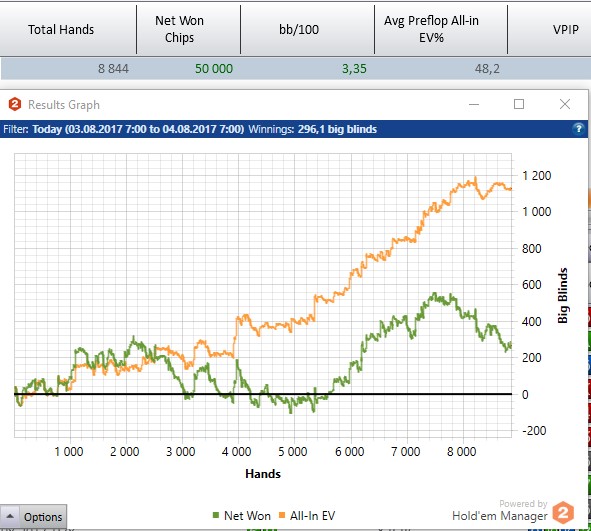Click the orange All-In EV legend swatch
591x531 pixels.
point(282,515)
